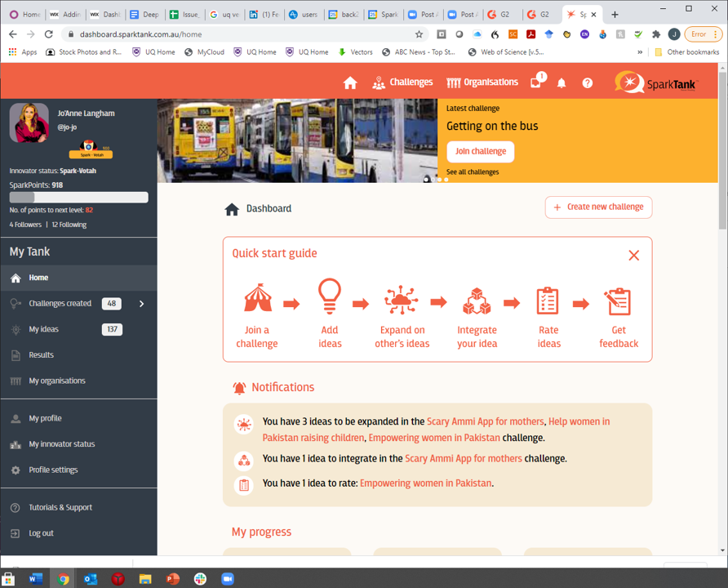Show hidden bookmarks via the chevron
Image resolution: width=728 pixels, height=588 pixels.
point(640,51)
